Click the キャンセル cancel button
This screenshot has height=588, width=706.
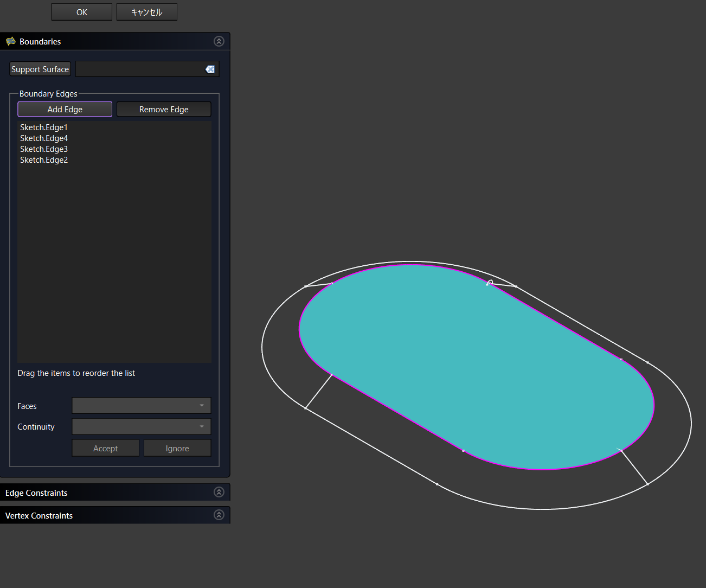[146, 12]
